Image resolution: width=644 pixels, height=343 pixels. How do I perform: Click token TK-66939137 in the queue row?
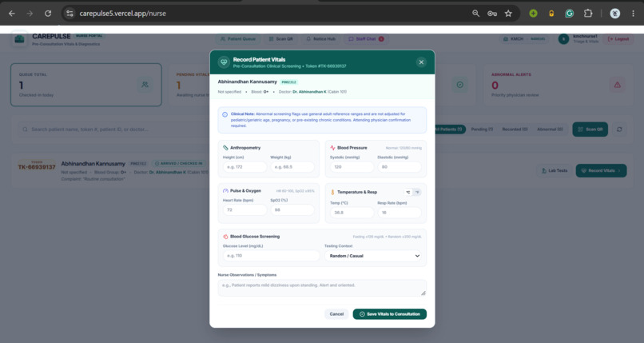point(37,167)
